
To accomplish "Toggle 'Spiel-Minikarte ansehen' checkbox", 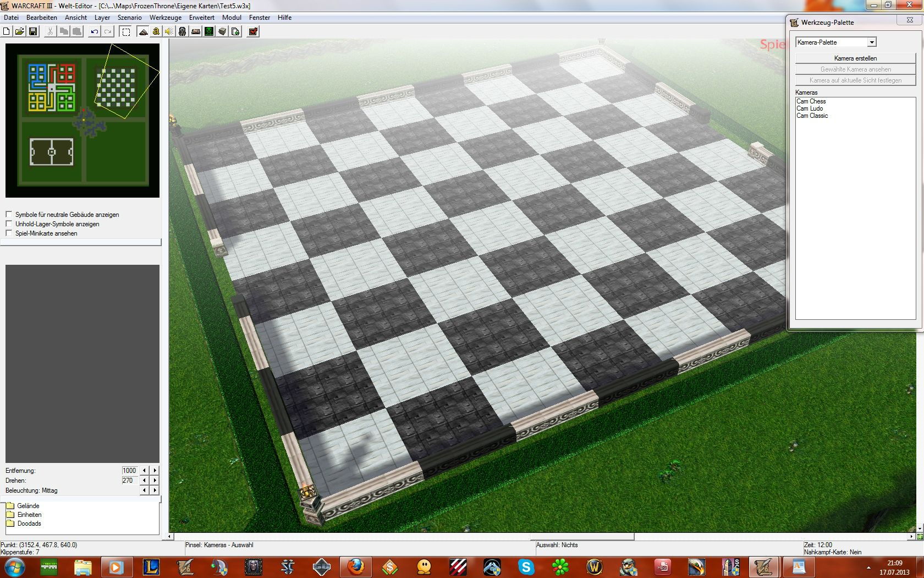I will (9, 233).
